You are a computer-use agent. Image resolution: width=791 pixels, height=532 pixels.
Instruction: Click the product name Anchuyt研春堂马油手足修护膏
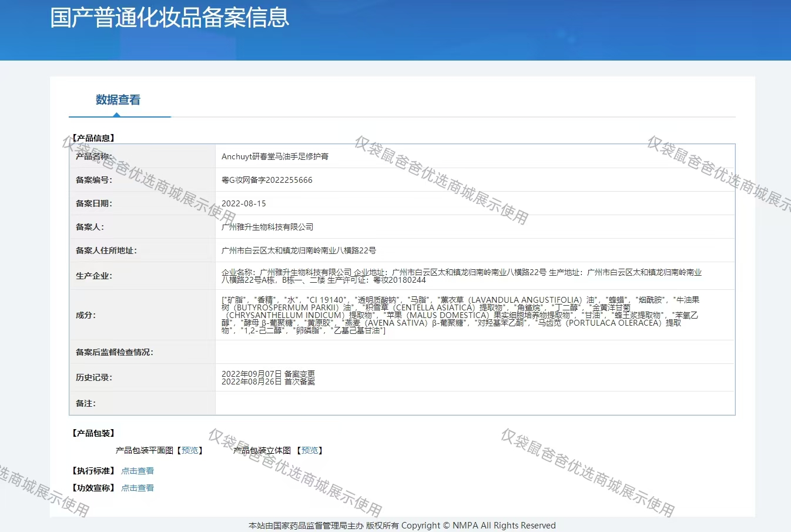click(275, 156)
